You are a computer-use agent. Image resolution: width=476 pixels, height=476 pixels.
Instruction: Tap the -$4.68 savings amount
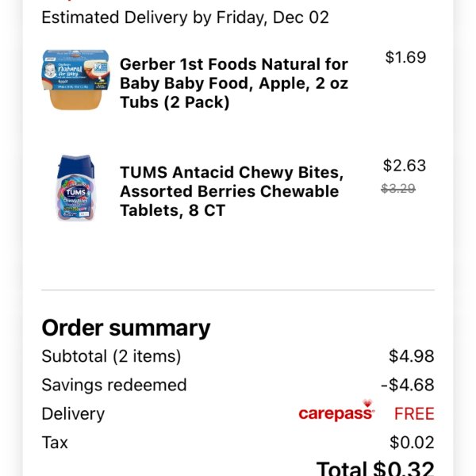[x=408, y=385]
